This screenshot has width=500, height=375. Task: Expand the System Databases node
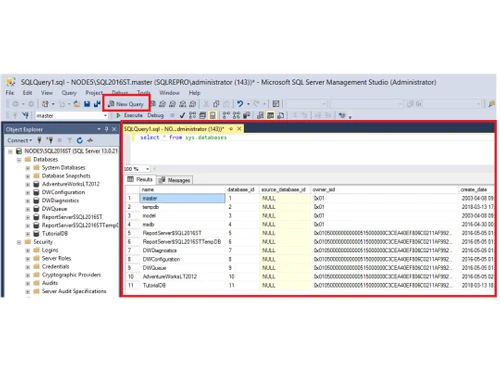pyautogui.click(x=28, y=168)
